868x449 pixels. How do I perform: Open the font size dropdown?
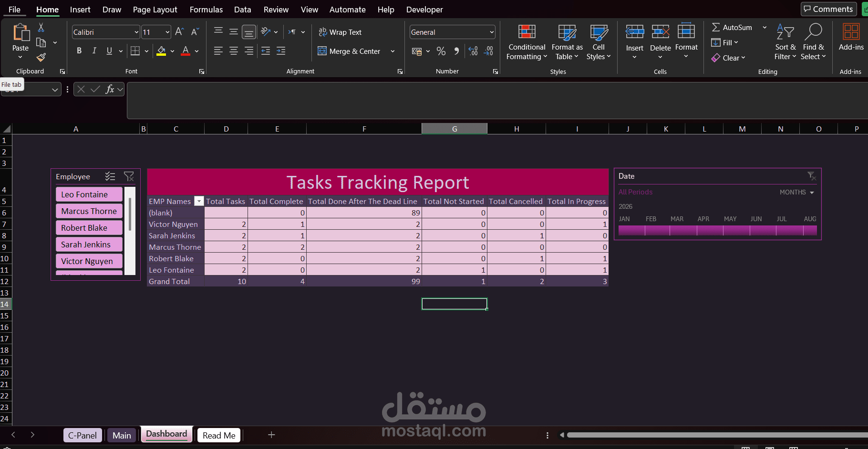tap(168, 32)
